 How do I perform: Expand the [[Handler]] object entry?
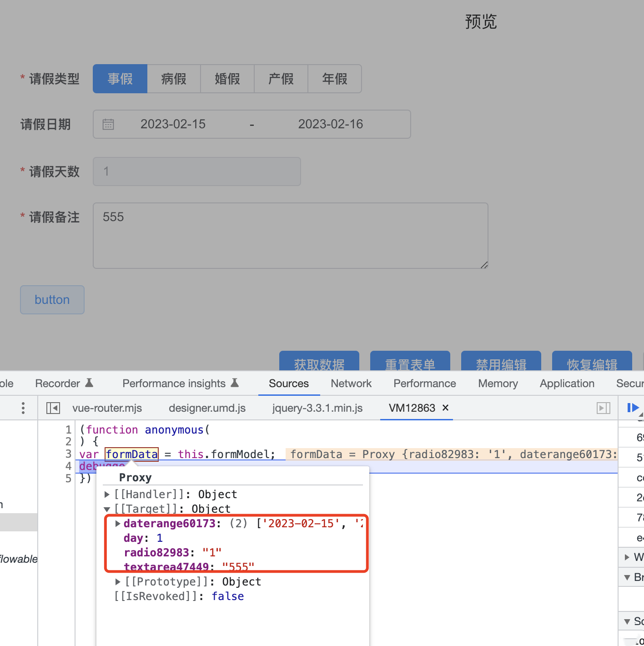coord(107,495)
